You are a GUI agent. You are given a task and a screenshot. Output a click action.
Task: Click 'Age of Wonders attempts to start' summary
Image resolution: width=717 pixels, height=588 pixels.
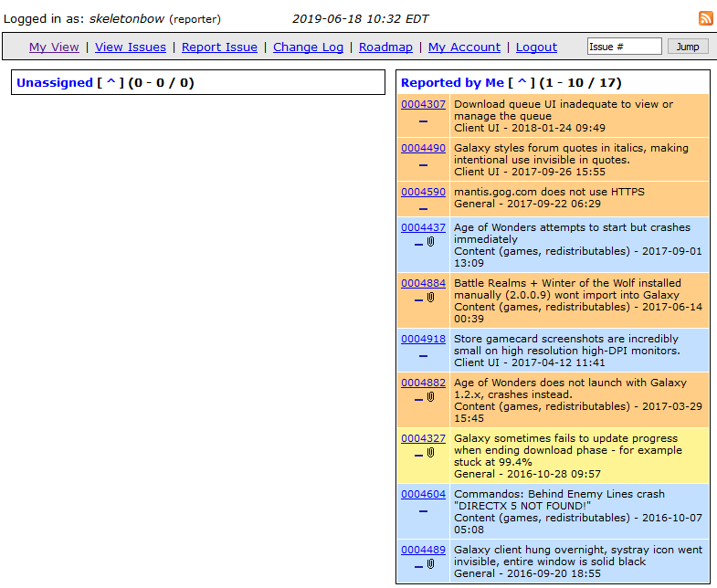click(x=572, y=234)
